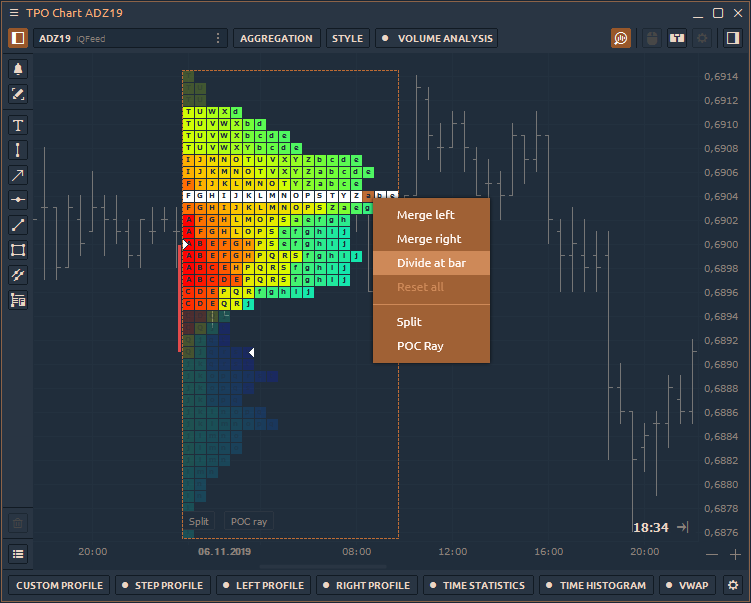Choose 'Divide at bar' from context menu

click(431, 263)
